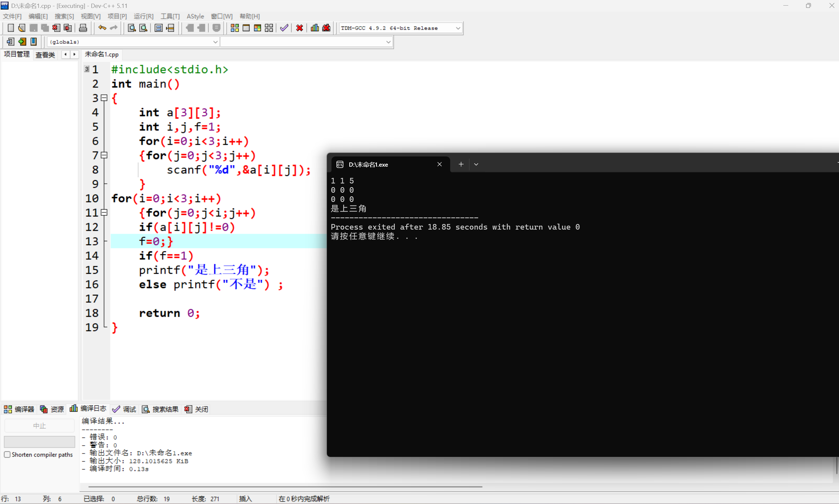Click the Find magnifier icon

[132, 28]
